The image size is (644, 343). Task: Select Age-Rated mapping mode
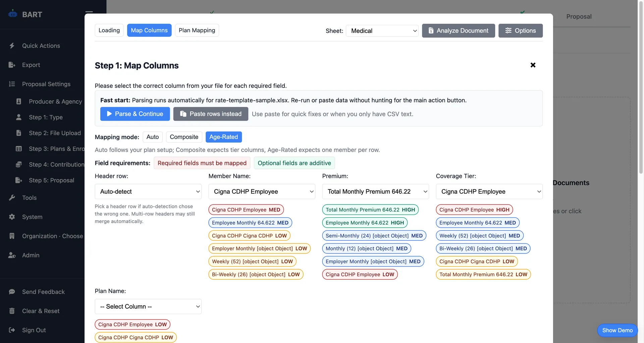pos(224,137)
